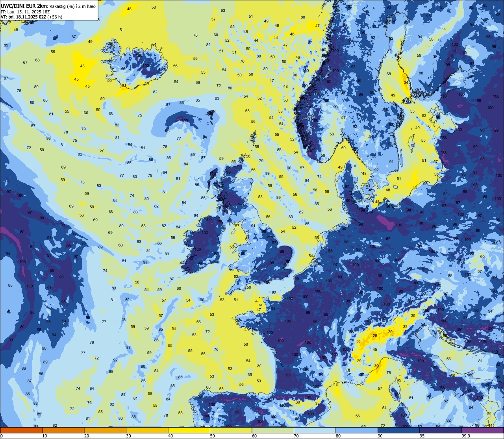Select the 'IT: Lau. 15. 11. 2025 18Z' line
This screenshot has height=439, width=504.
click(x=25, y=11)
